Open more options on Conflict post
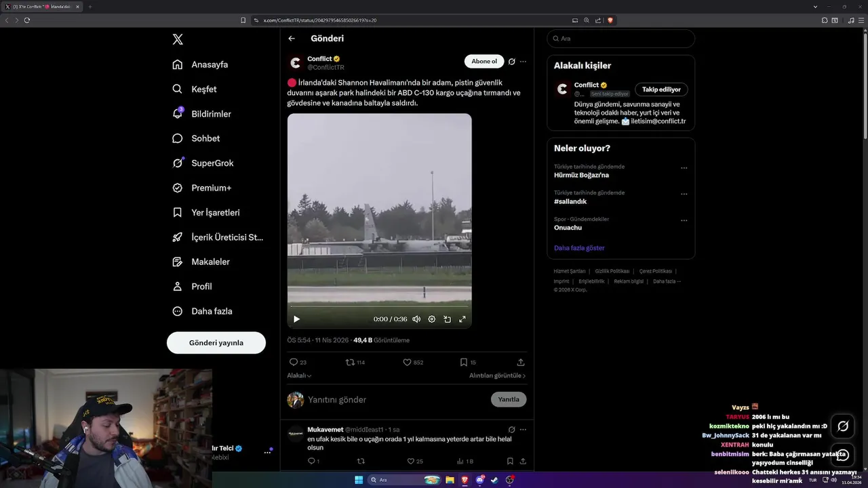Viewport: 868px width, 488px height. pyautogui.click(x=523, y=62)
